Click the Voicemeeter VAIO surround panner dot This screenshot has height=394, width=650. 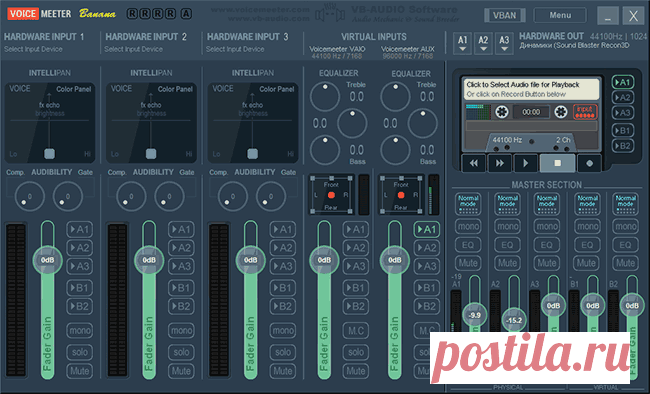[331, 195]
